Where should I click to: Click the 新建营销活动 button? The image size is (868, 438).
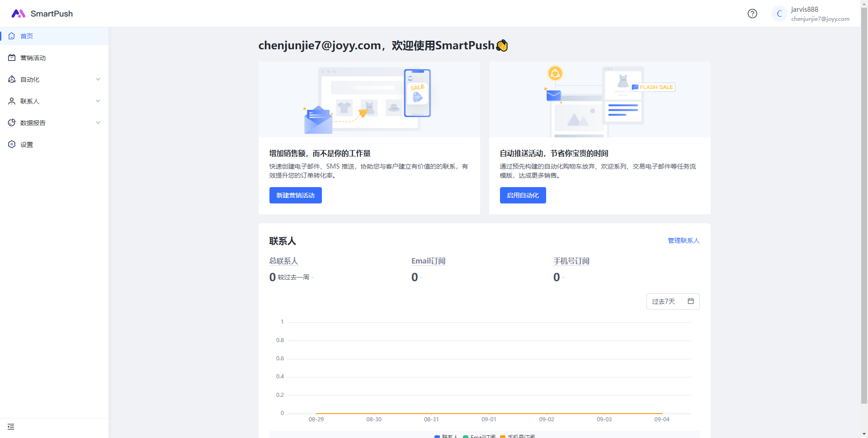[295, 195]
